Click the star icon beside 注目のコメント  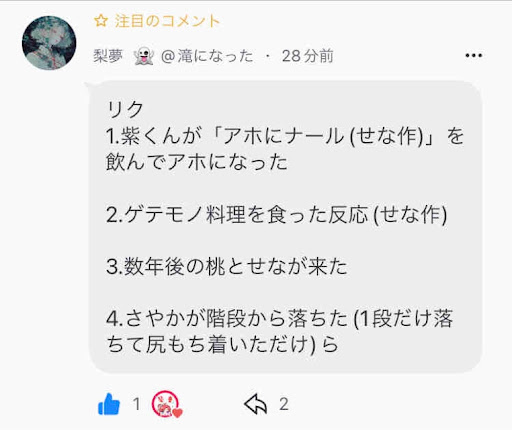coord(101,21)
